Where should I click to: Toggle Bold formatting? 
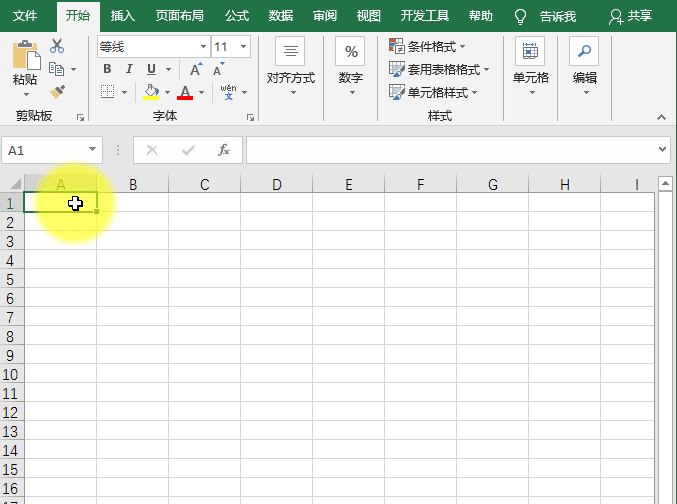pos(107,69)
